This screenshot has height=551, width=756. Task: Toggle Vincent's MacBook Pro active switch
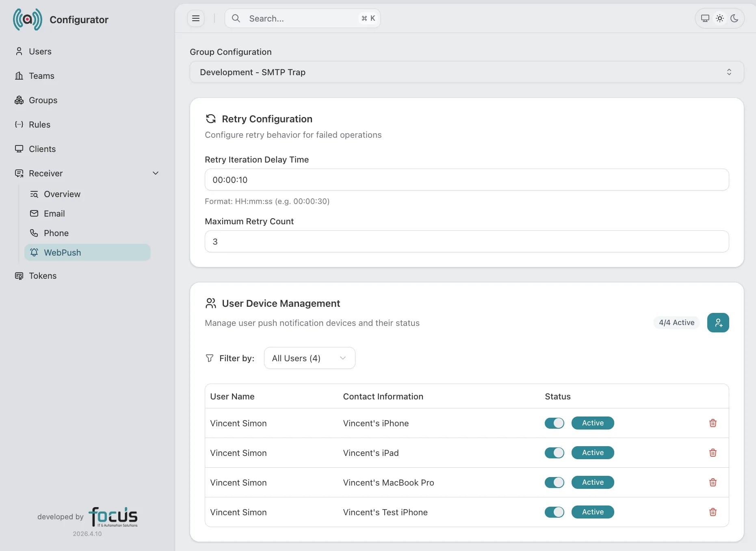click(x=555, y=482)
